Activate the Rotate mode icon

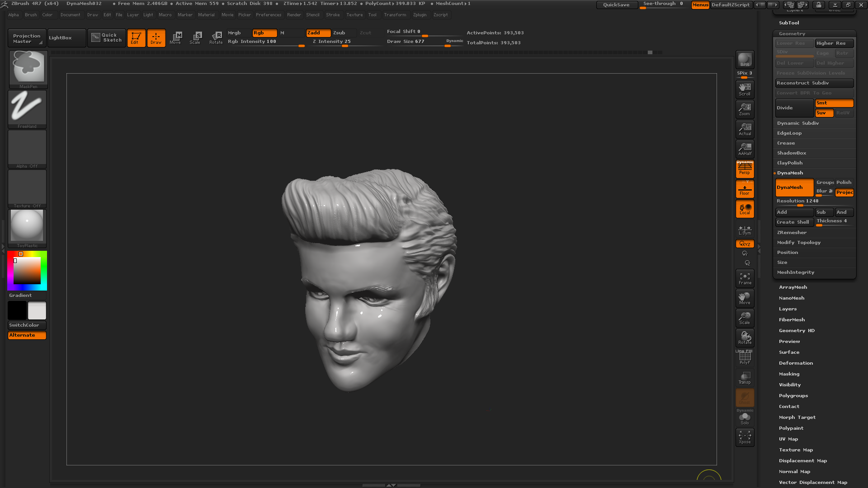coord(216,38)
